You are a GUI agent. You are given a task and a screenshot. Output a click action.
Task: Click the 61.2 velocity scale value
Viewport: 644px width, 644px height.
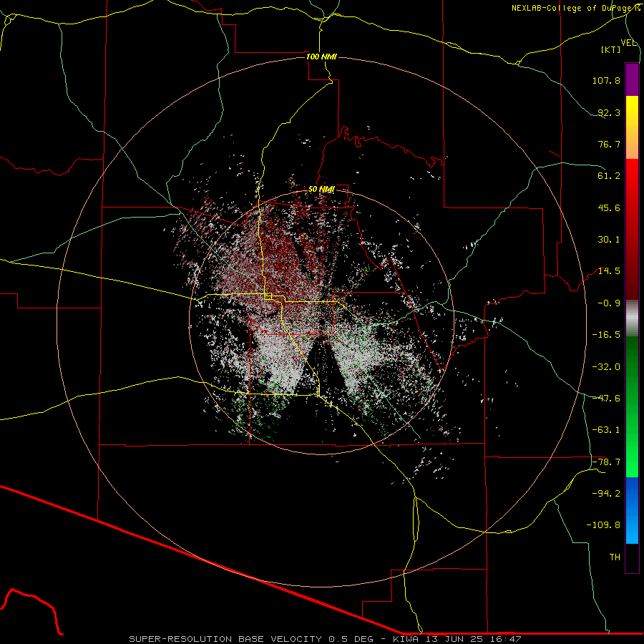[609, 176]
